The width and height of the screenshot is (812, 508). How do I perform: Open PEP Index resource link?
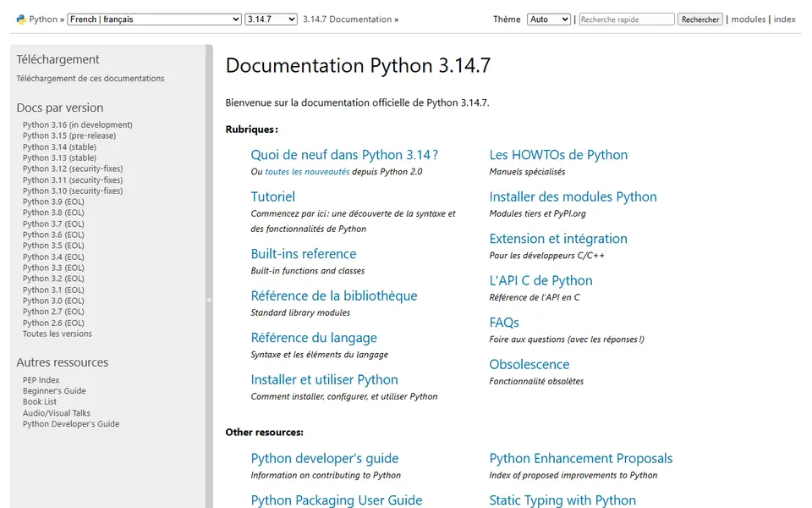(x=41, y=380)
